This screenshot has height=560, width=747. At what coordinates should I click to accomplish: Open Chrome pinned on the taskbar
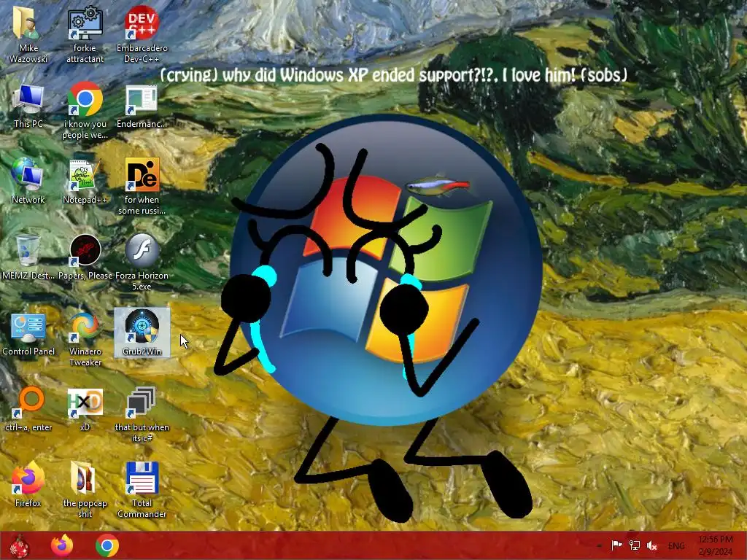[x=107, y=545]
